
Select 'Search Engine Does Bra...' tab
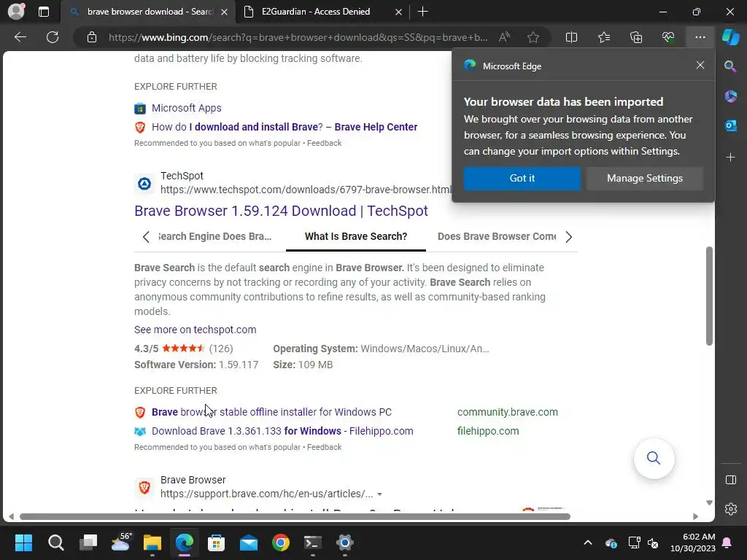pos(214,236)
